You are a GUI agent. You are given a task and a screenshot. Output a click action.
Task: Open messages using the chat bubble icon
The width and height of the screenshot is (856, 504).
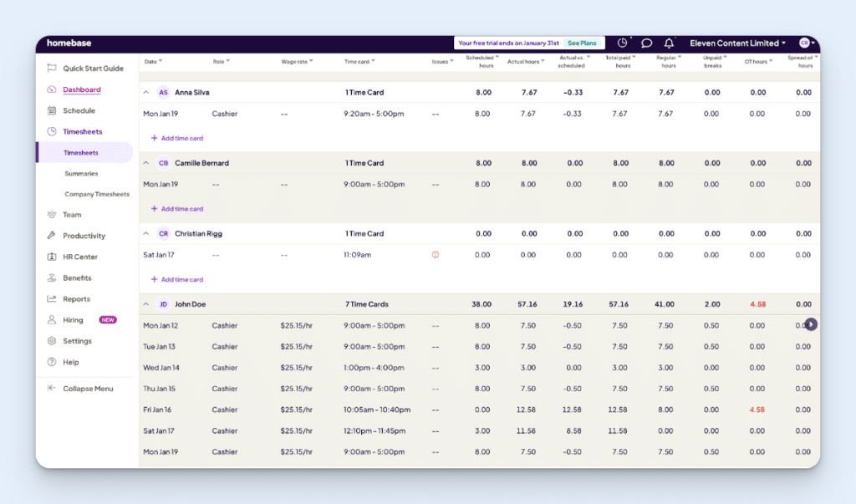[645, 43]
